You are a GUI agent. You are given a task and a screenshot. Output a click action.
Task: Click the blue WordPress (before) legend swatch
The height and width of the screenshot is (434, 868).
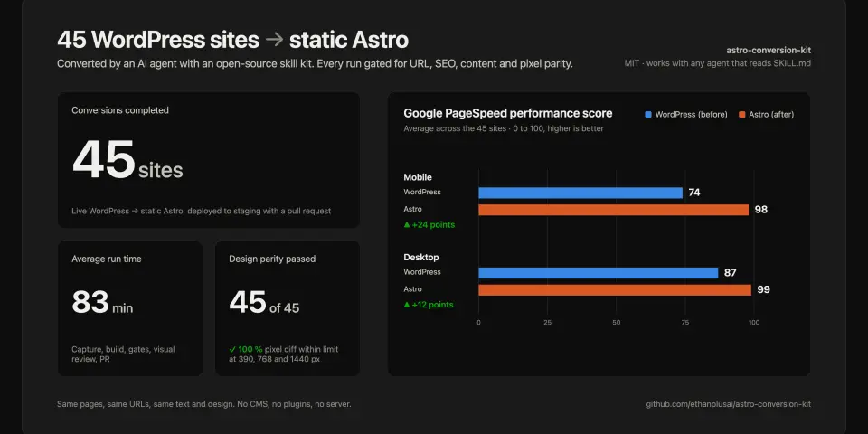(648, 115)
